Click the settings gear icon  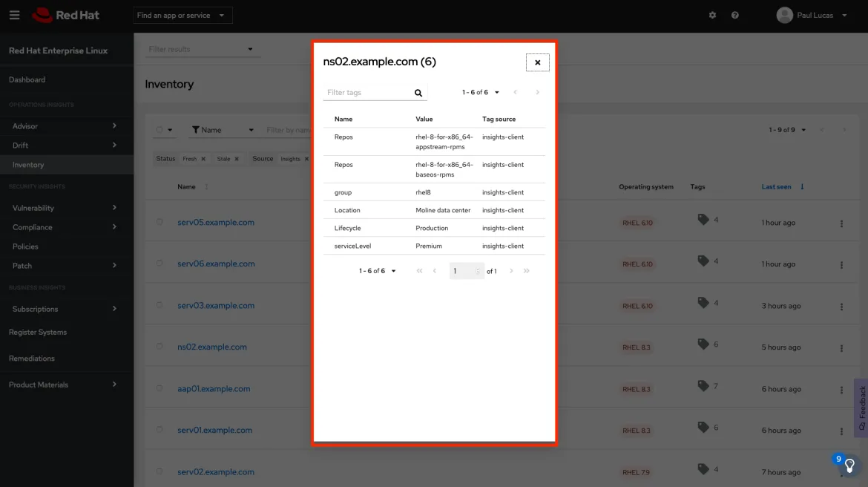click(x=712, y=16)
